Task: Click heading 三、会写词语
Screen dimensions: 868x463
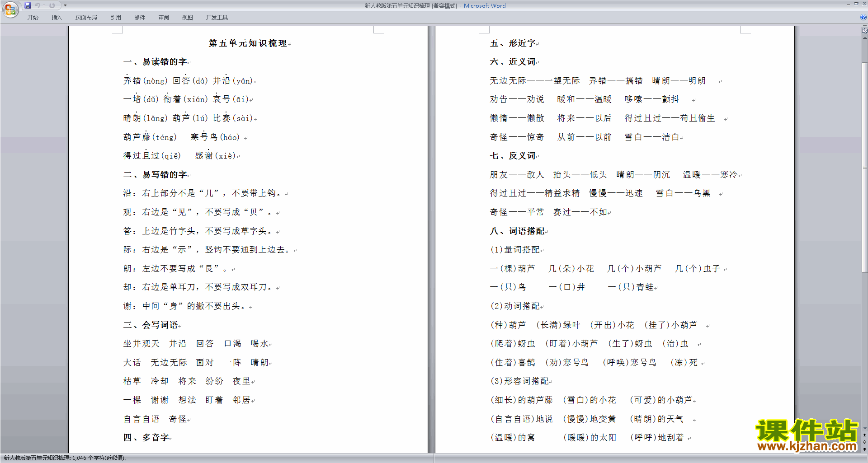Action: tap(151, 325)
